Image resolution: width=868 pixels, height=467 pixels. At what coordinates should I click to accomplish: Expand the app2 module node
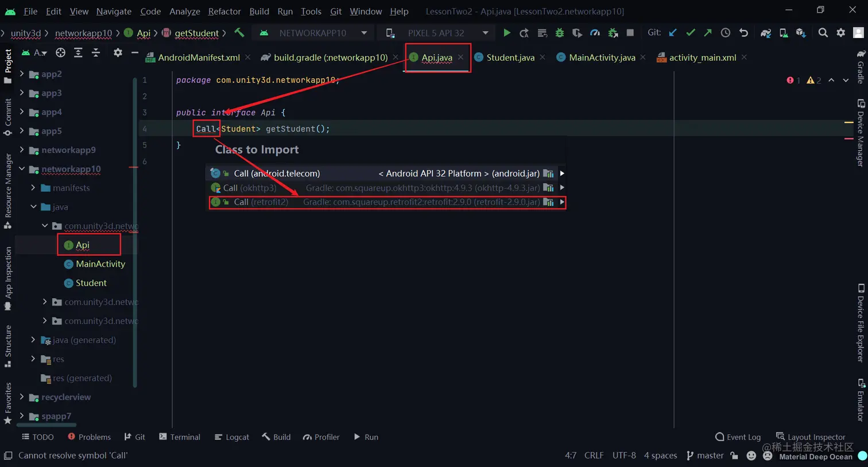[22, 74]
